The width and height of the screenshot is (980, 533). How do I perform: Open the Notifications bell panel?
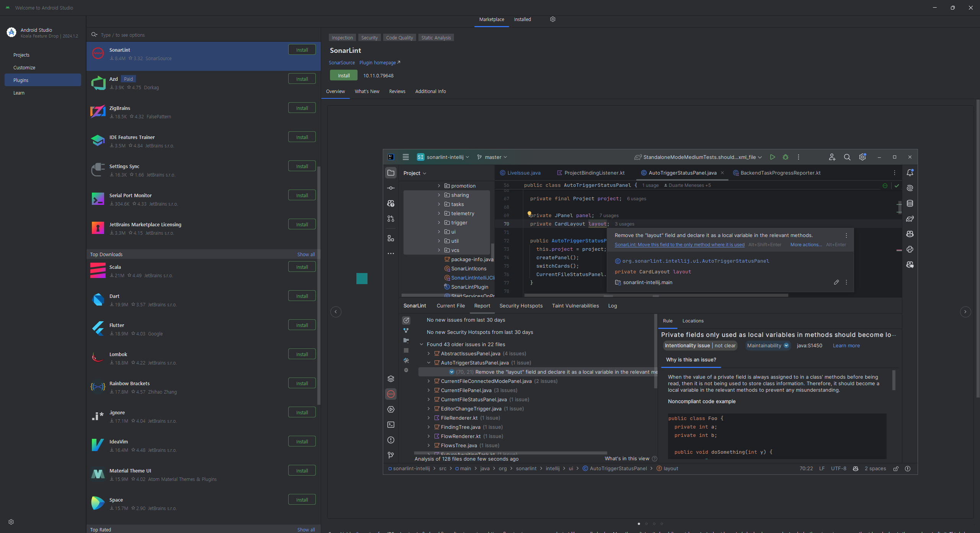910,173
